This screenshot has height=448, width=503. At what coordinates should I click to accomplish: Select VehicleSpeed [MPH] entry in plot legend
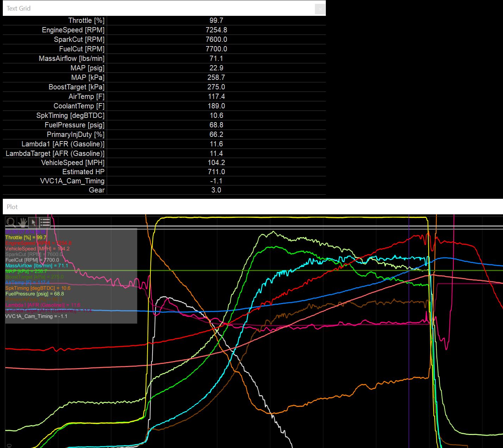[37, 249]
